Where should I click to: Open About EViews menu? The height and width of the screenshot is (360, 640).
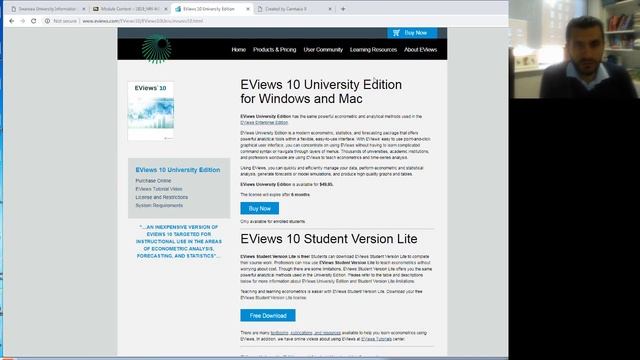(x=420, y=50)
